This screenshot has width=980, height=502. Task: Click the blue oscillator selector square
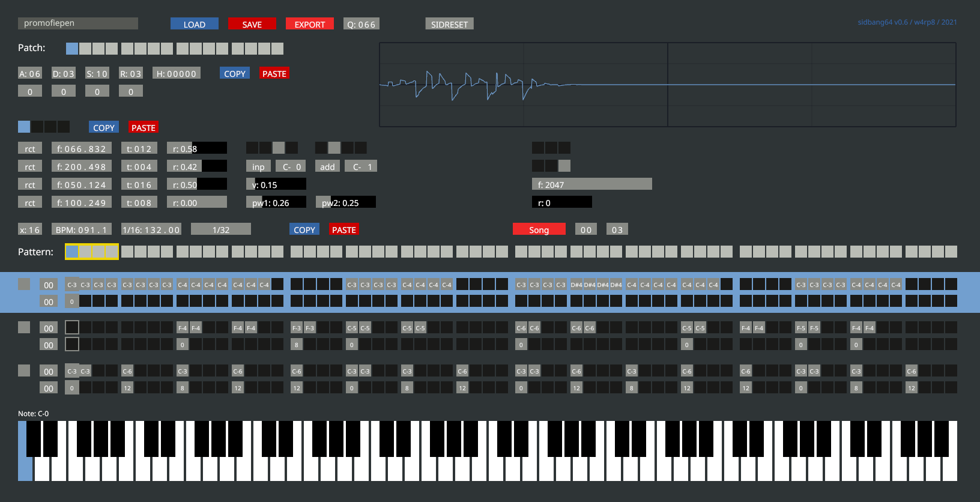point(24,127)
